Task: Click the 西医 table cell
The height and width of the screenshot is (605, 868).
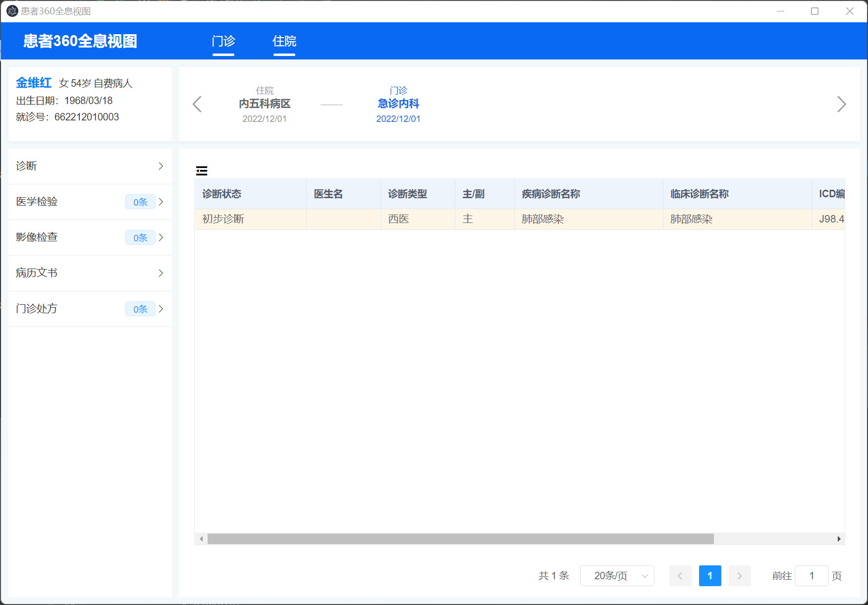Action: point(418,219)
